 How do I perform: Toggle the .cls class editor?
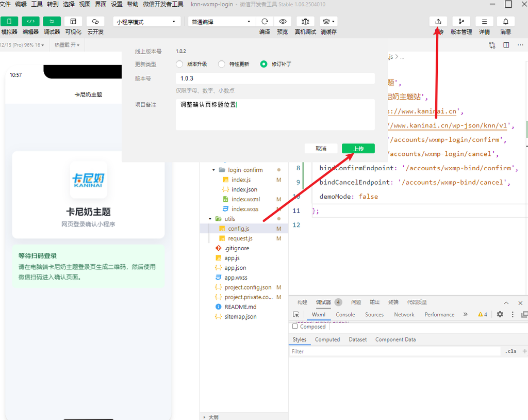(510, 351)
